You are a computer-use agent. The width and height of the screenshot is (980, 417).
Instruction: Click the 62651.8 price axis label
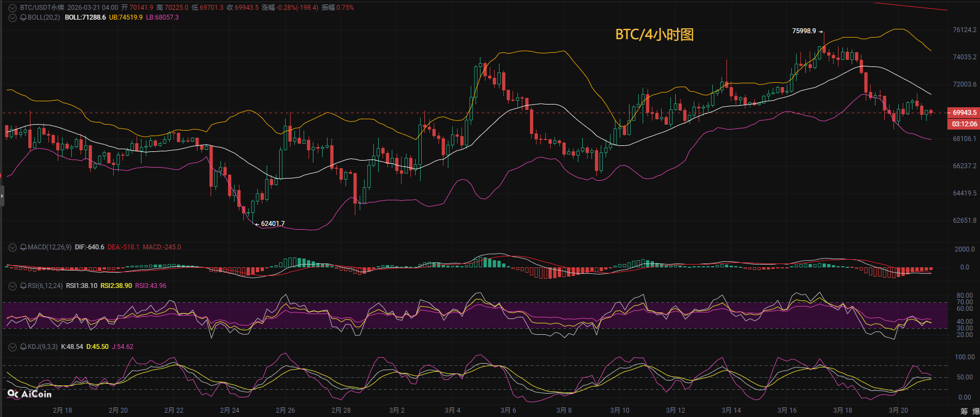965,220
